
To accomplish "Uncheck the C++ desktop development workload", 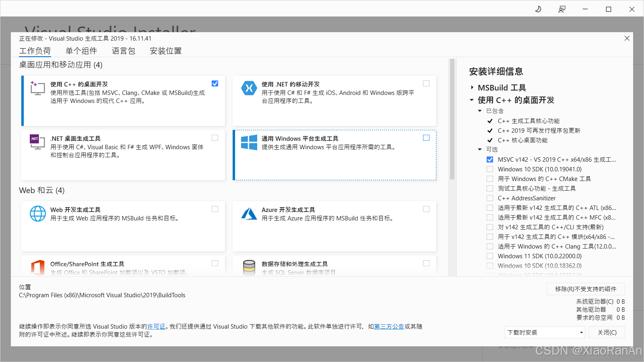I will tap(215, 84).
